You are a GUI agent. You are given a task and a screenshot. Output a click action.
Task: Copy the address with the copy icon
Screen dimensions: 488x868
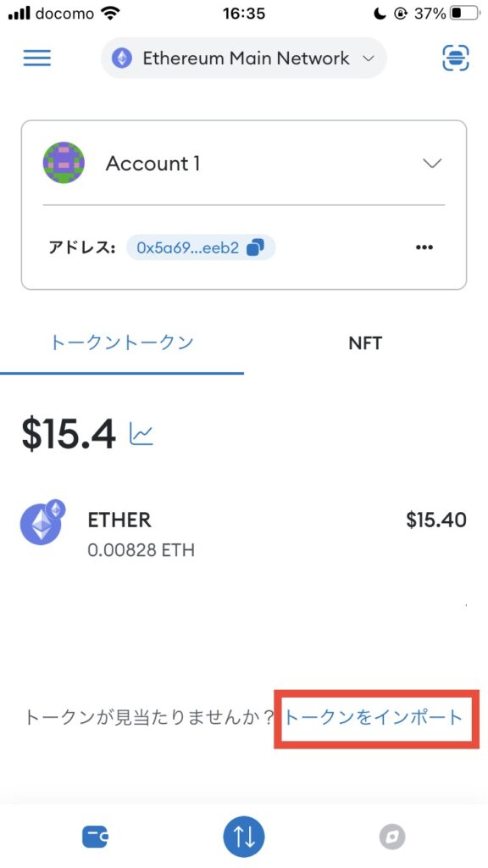[255, 248]
